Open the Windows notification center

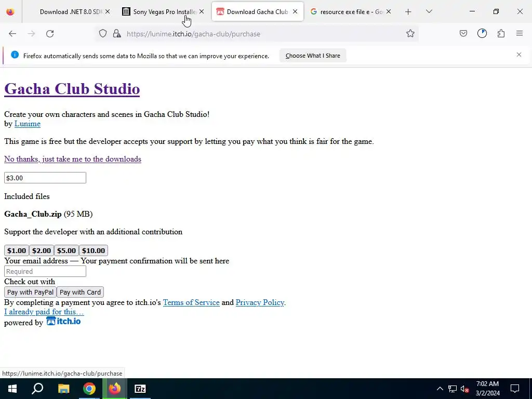pos(515,389)
